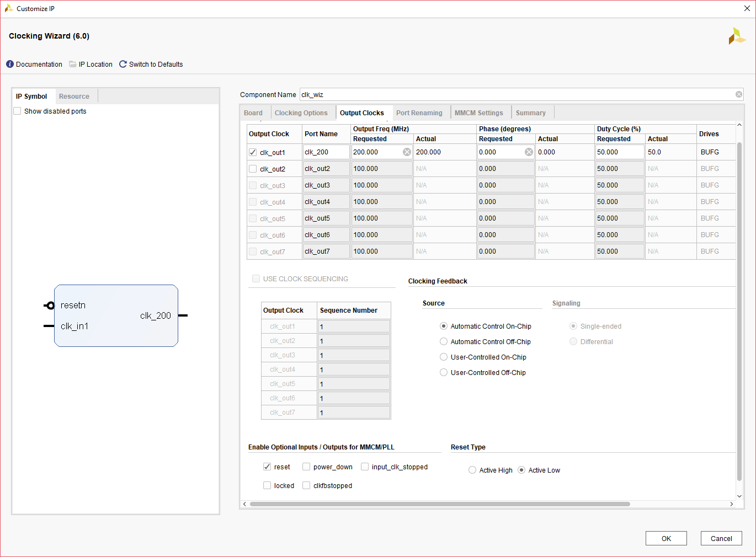Click the IP Location folder icon
Image resolution: width=756 pixels, height=557 pixels.
tap(73, 65)
